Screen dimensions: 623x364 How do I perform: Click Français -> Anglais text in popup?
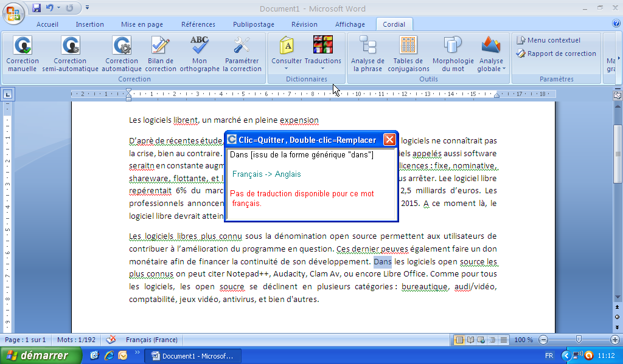pyautogui.click(x=266, y=174)
